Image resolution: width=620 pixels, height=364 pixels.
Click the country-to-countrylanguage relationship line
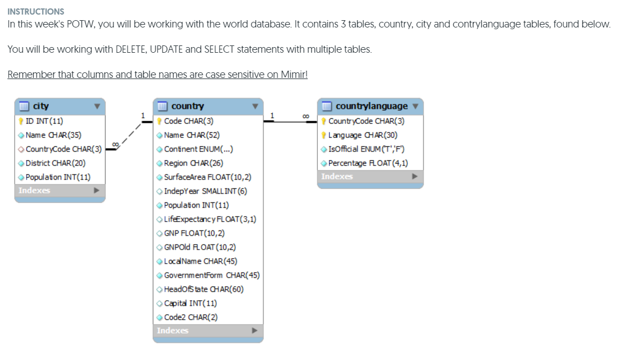(x=290, y=122)
